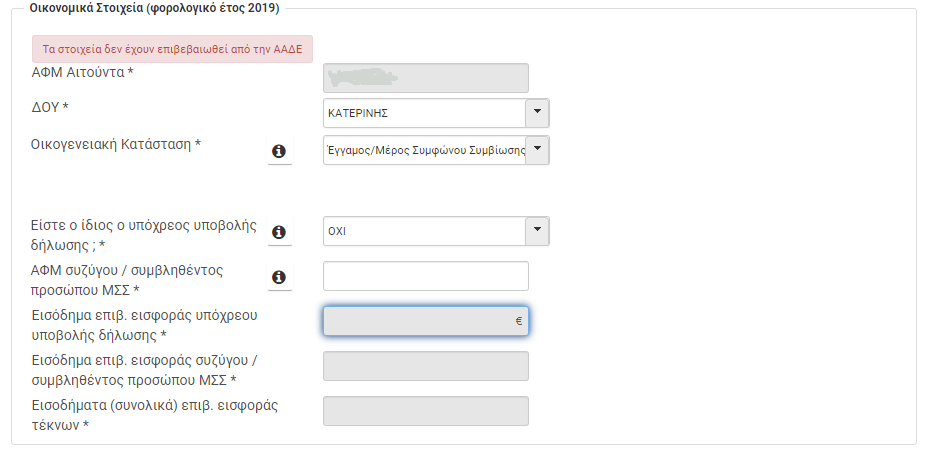
Task: Click the children's income (τέκνων) field
Action: coord(426,411)
